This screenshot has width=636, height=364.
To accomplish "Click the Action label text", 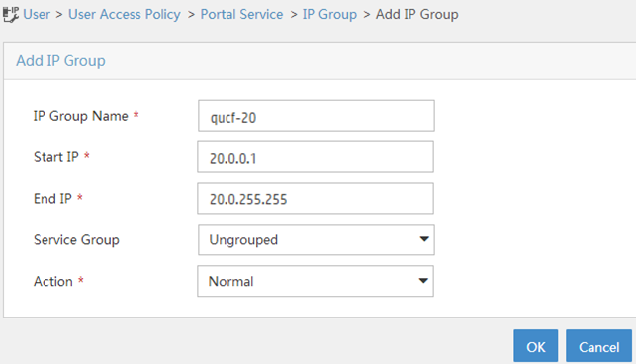I will 53,281.
